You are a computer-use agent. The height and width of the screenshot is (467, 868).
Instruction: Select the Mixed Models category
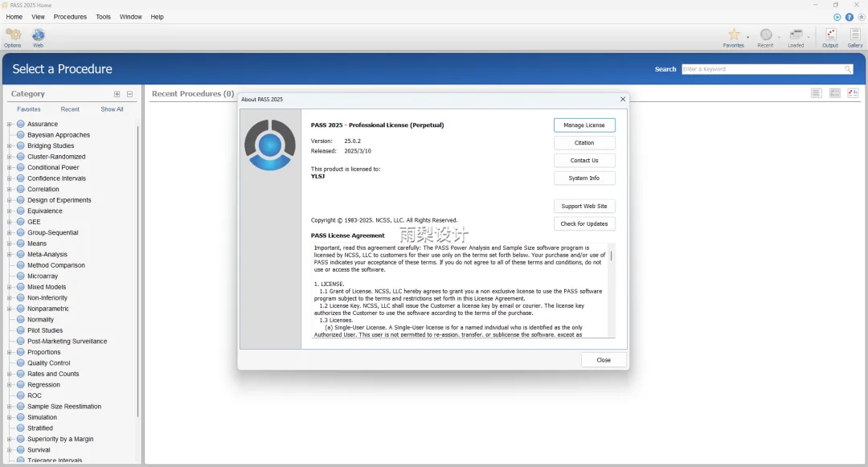coord(47,287)
